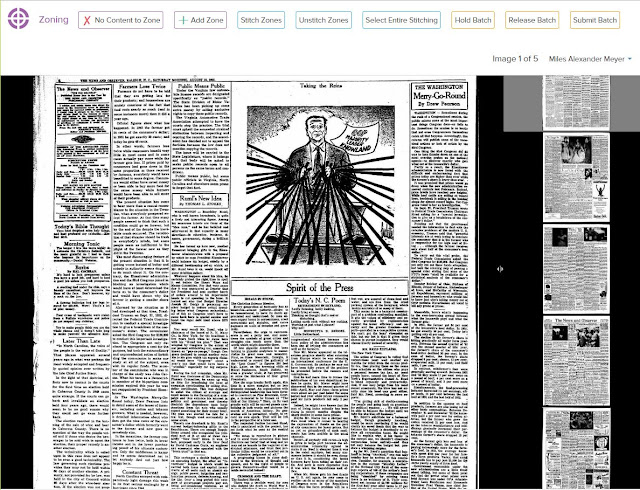Select Entire Stitching button
The image size is (640, 490).
(x=401, y=20)
